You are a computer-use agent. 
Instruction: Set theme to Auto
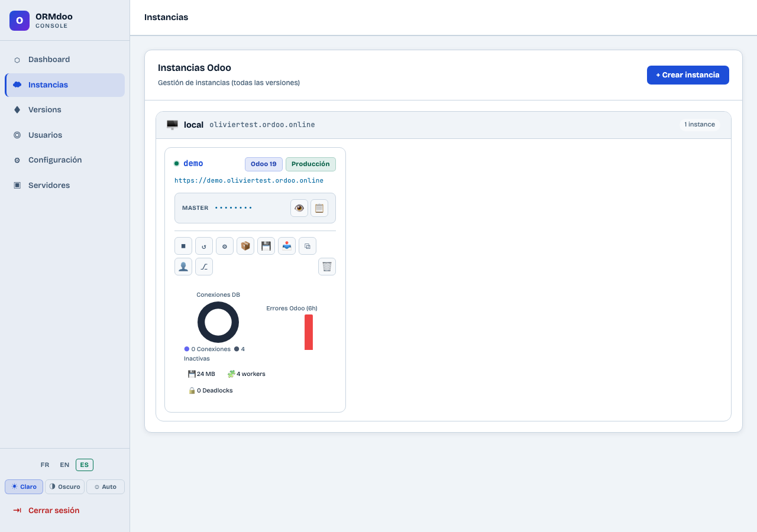[x=105, y=486]
